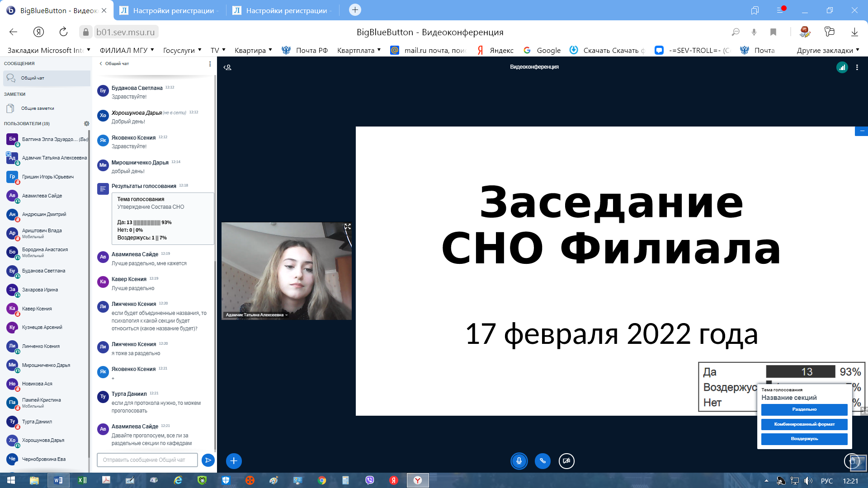Click the voice search microphone icon

(754, 32)
